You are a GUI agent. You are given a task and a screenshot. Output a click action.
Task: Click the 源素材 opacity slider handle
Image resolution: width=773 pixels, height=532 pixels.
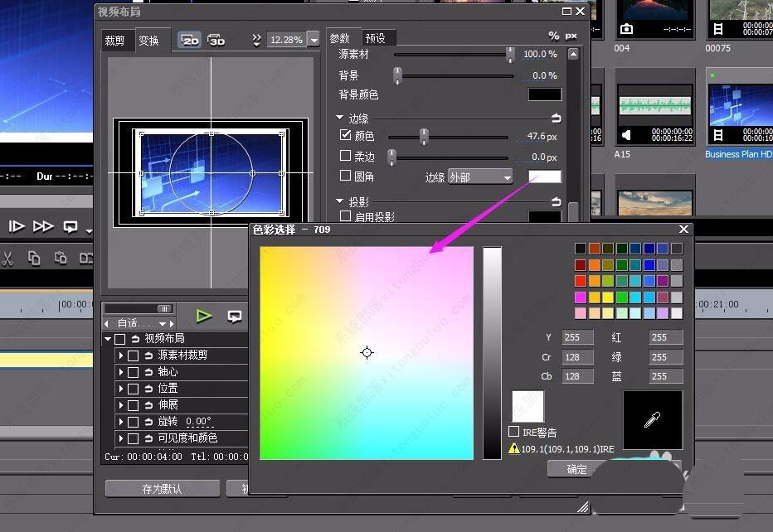(x=510, y=55)
